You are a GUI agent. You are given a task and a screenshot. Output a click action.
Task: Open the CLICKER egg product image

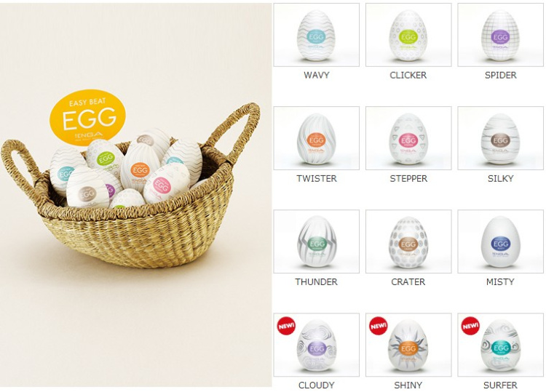pyautogui.click(x=408, y=35)
